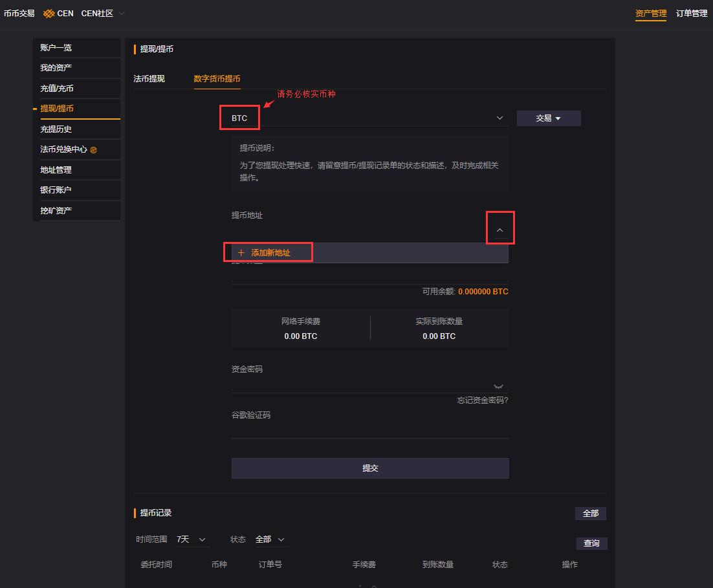Screen dimensions: 713x588
Task: Click the 实际到账数量 0.00 BTC value
Action: [x=439, y=336]
